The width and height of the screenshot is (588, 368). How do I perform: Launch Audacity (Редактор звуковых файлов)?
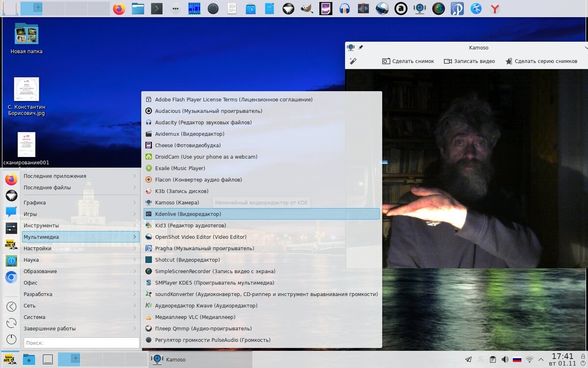coord(262,122)
